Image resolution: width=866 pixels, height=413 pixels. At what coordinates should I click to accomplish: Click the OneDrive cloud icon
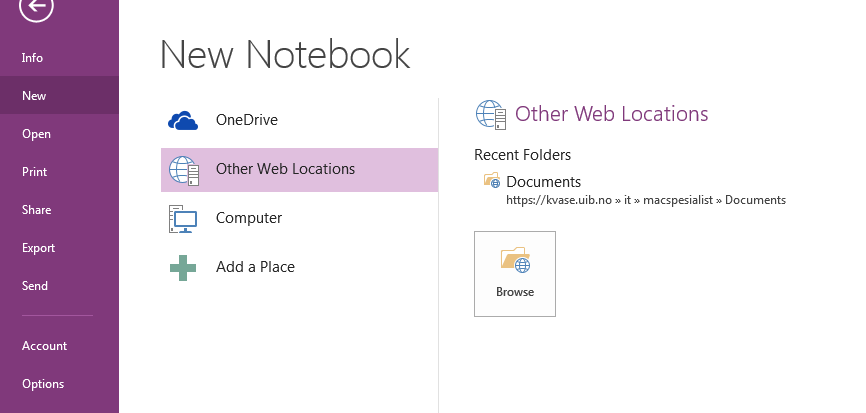click(183, 121)
